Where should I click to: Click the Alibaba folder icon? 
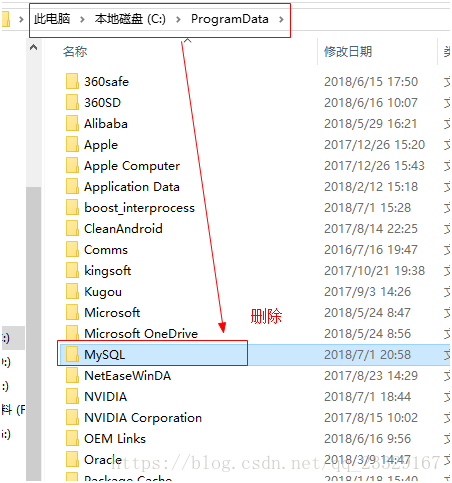point(72,123)
